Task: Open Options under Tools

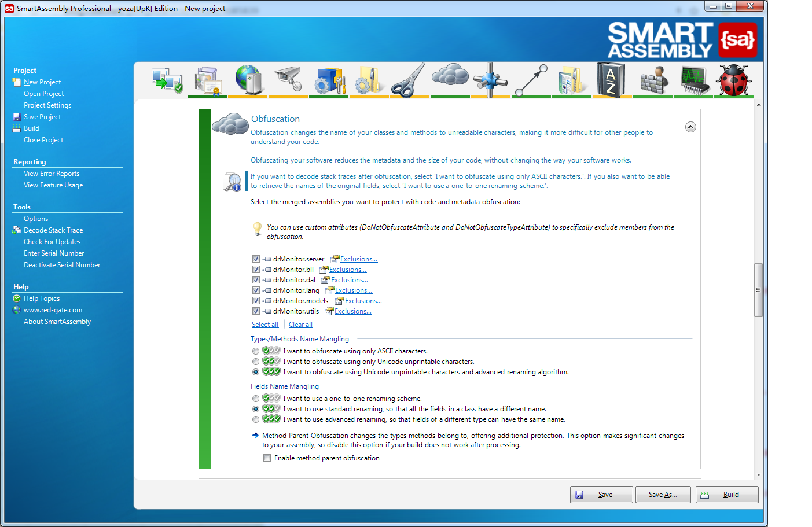Action: click(x=36, y=219)
